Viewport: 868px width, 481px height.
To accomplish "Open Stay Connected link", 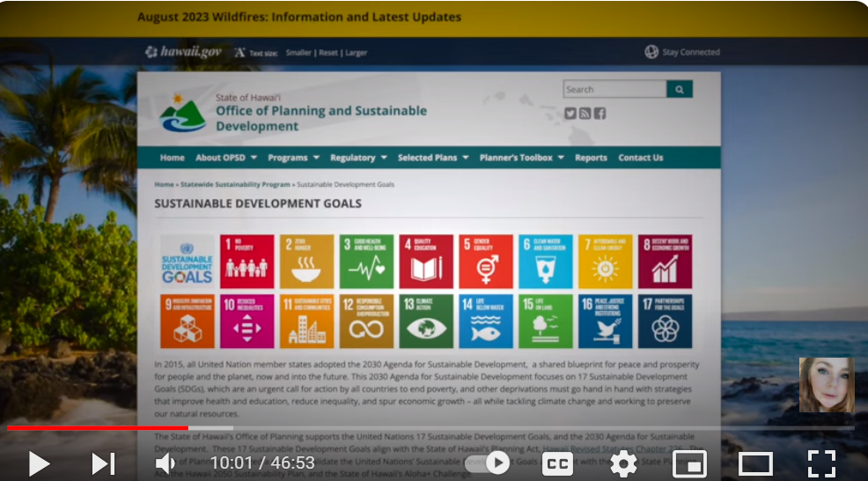I will 691,52.
